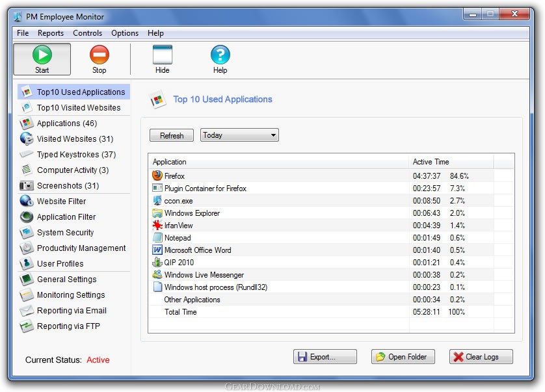Screen dimensions: 545x392
Task: Click Windows Explorer time 00:06:43
Action: [427, 213]
